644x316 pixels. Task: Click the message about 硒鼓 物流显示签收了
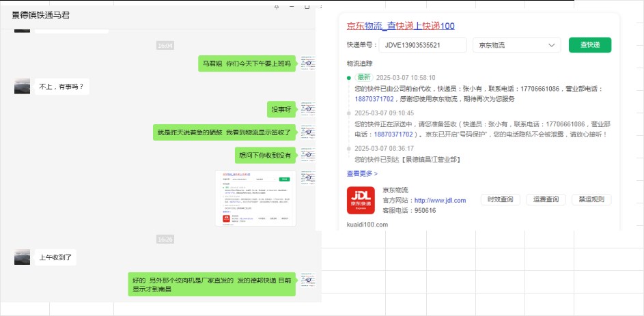pyautogui.click(x=224, y=132)
